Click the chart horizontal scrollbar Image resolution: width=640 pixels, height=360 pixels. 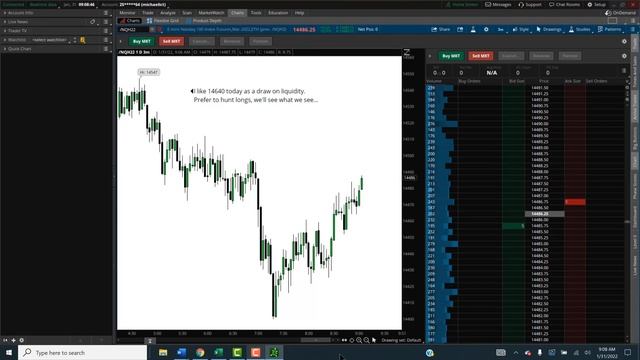(x=316, y=340)
